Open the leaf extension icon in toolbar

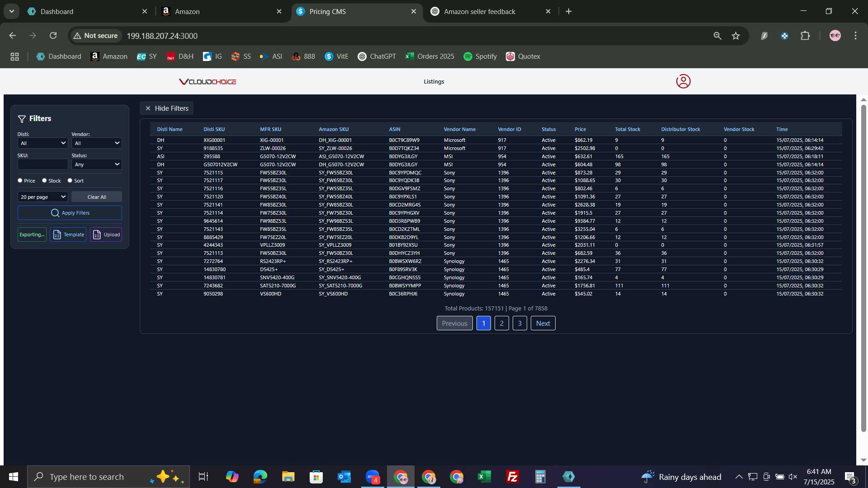pyautogui.click(x=764, y=36)
